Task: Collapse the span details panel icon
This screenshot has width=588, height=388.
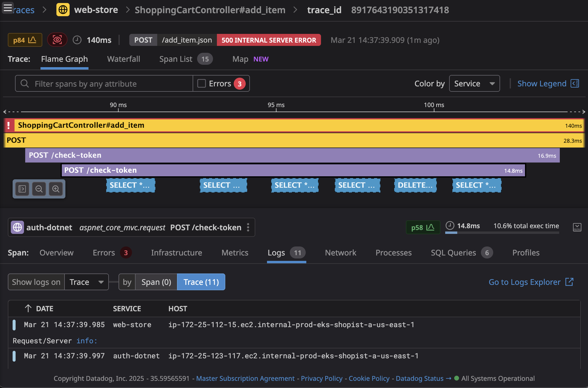Action: point(577,227)
